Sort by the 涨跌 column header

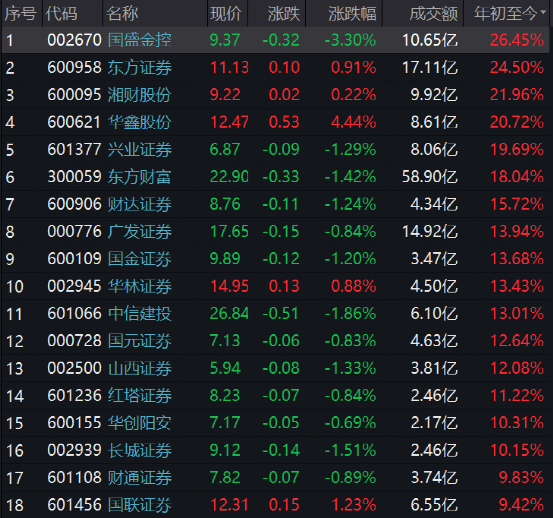pos(284,14)
